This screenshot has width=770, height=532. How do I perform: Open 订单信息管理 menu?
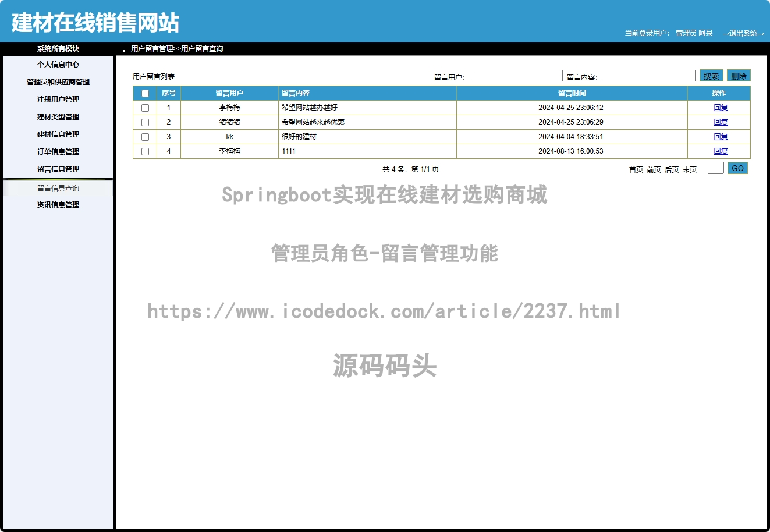(x=58, y=152)
